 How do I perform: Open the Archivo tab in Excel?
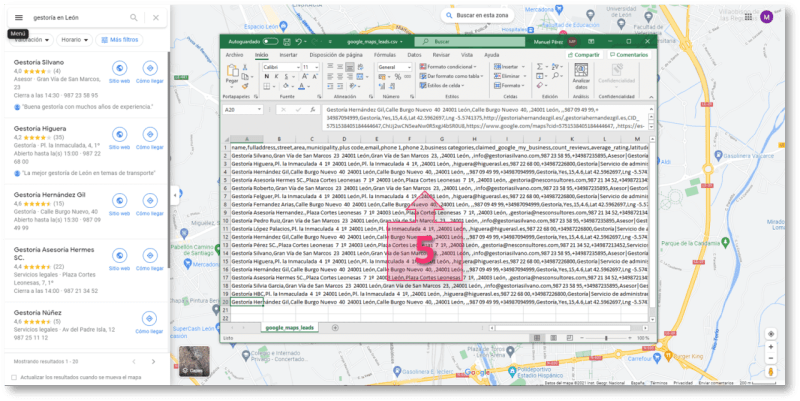click(x=234, y=55)
